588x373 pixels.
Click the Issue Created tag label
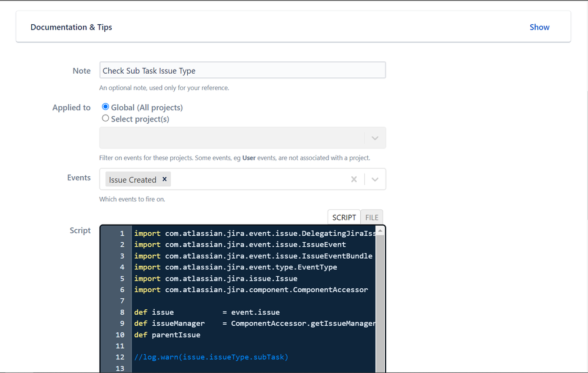pos(132,180)
